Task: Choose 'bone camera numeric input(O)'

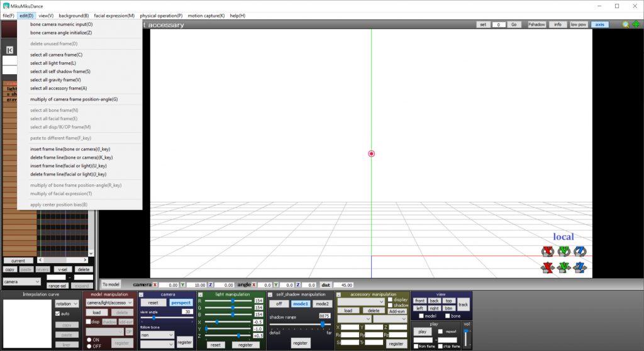Action: coord(61,25)
